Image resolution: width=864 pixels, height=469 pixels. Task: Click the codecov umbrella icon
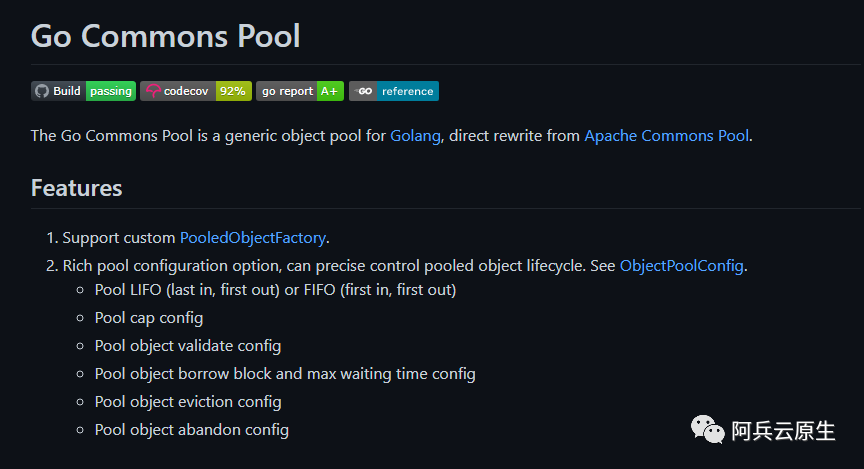153,91
